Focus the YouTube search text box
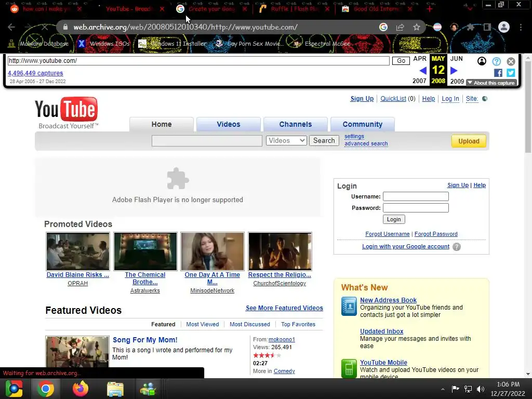The image size is (532, 399). click(207, 140)
